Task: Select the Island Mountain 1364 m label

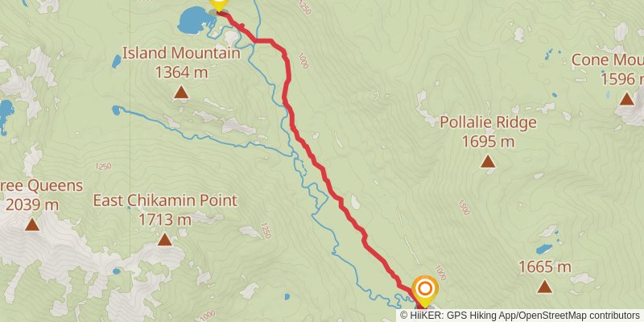Action: (x=181, y=63)
